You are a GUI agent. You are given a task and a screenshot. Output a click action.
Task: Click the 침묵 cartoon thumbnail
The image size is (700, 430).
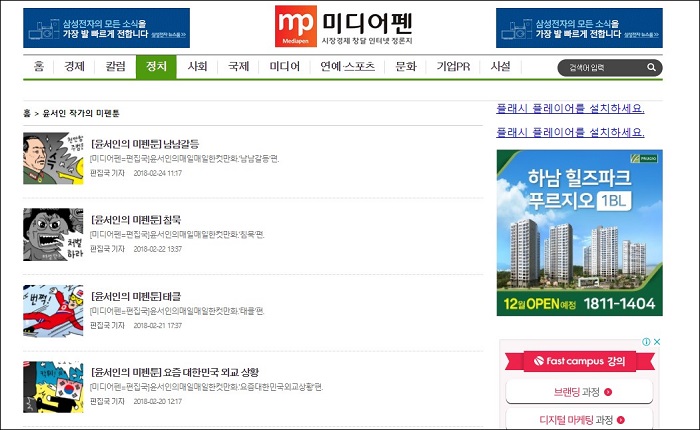point(53,234)
